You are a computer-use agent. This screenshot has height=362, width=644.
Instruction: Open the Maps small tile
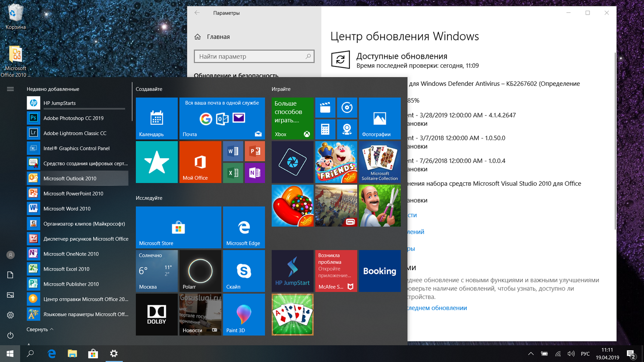point(347,129)
